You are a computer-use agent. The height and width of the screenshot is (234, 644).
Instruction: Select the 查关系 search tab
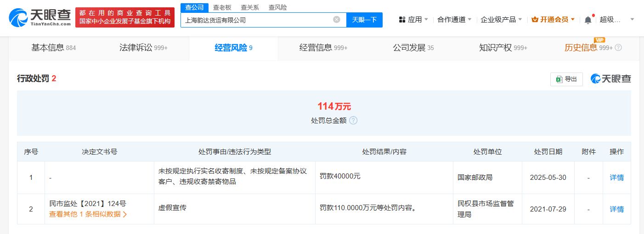click(250, 7)
